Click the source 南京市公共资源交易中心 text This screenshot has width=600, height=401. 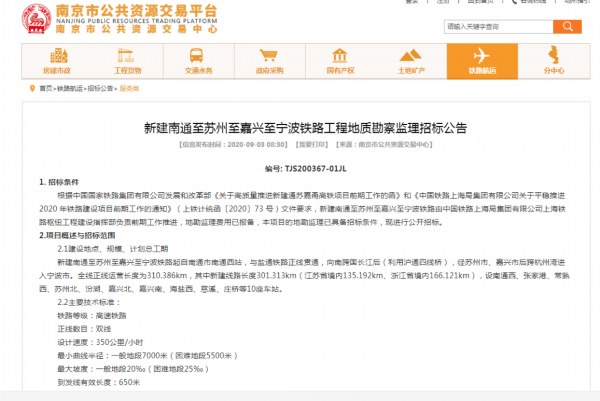coord(395,144)
